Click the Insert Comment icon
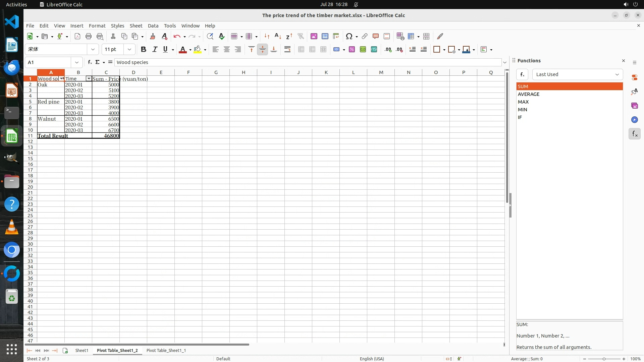Viewport: 644px width, 362px height. (375, 36)
